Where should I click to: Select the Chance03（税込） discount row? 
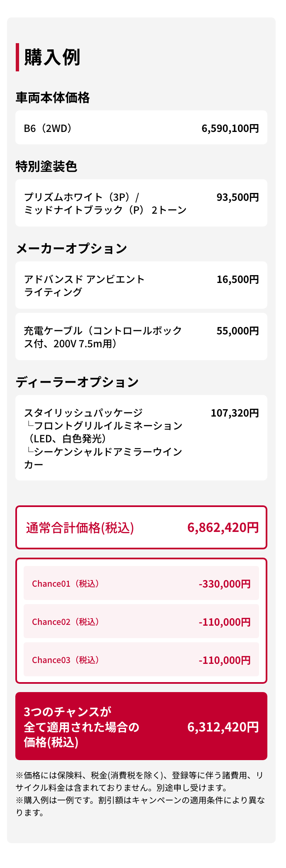[x=141, y=660]
